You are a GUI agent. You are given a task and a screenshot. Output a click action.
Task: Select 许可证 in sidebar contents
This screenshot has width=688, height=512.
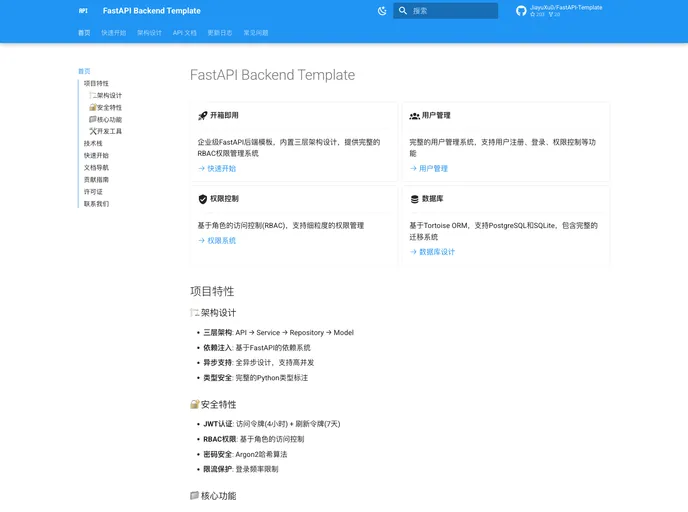click(93, 192)
